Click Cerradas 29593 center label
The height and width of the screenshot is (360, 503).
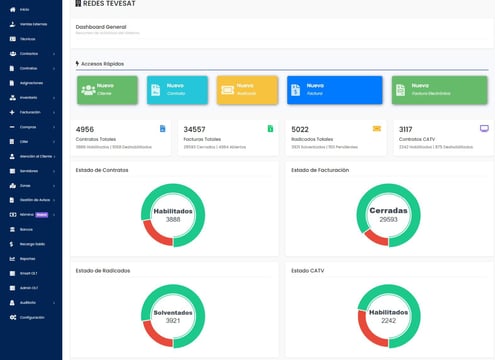[388, 215]
